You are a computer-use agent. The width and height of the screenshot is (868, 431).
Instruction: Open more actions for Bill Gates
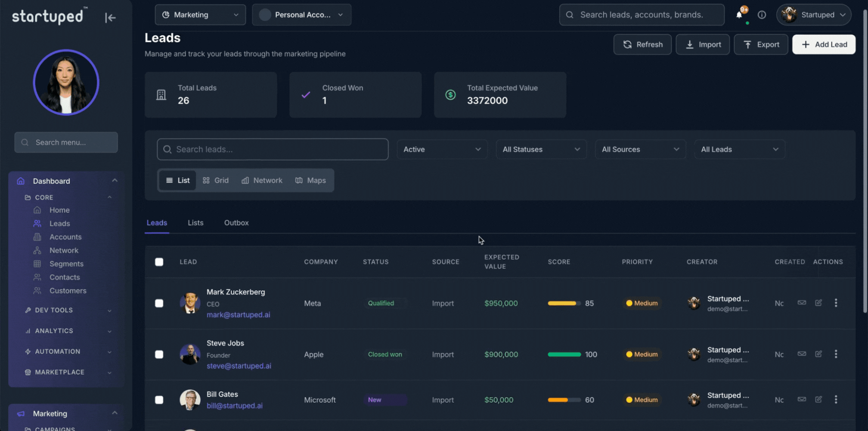pyautogui.click(x=836, y=400)
